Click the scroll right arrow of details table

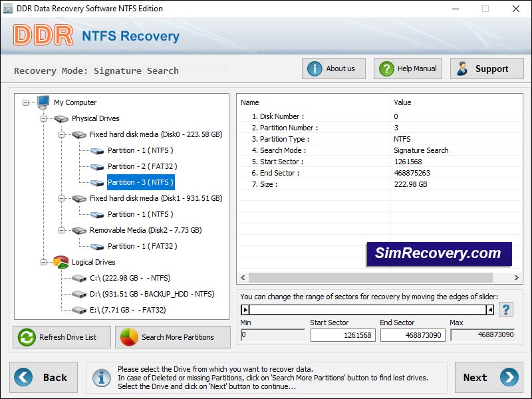tap(516, 277)
